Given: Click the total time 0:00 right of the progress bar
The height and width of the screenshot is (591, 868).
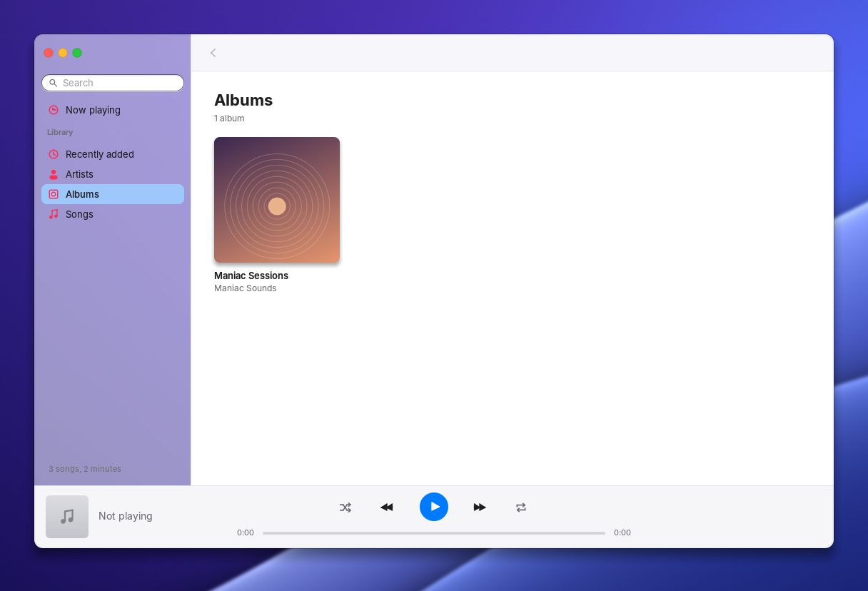Looking at the screenshot, I should (622, 532).
